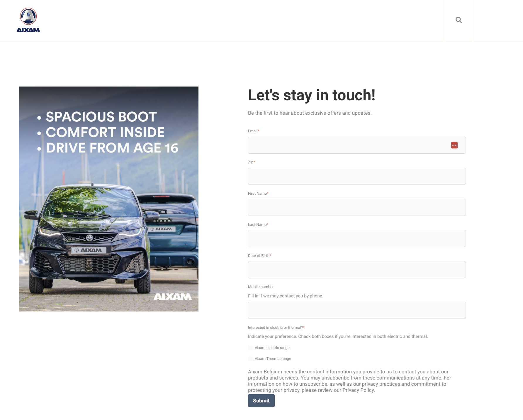Screen dimensions: 523x420
Task: Focus the Date of Birth input field
Action: 357,270
